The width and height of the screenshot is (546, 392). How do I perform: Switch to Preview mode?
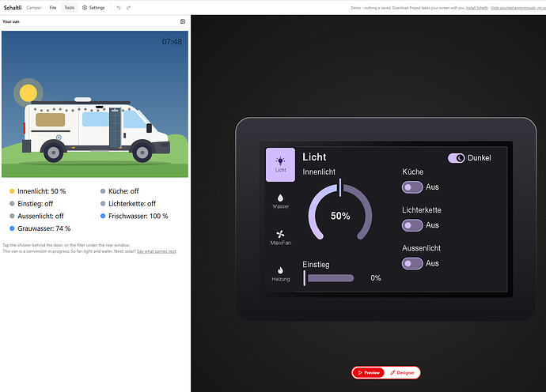pos(369,372)
